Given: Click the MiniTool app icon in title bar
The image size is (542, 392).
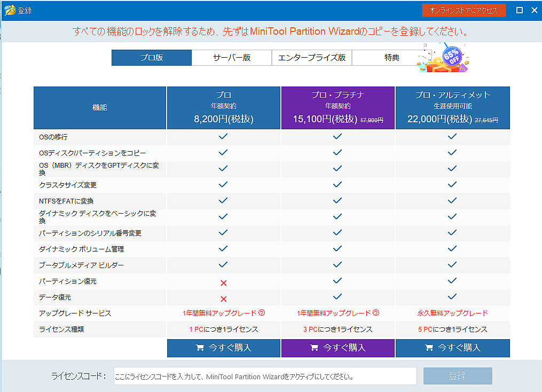Looking at the screenshot, I should 9,10.
